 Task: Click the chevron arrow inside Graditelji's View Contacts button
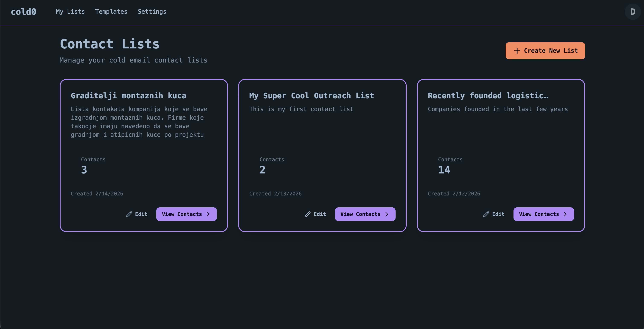tap(209, 214)
